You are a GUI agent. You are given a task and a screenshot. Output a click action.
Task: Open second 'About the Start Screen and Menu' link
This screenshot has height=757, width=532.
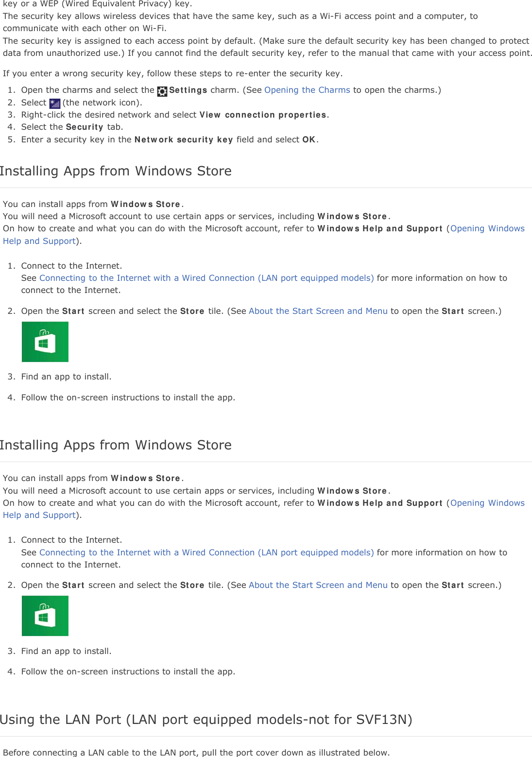pyautogui.click(x=318, y=585)
